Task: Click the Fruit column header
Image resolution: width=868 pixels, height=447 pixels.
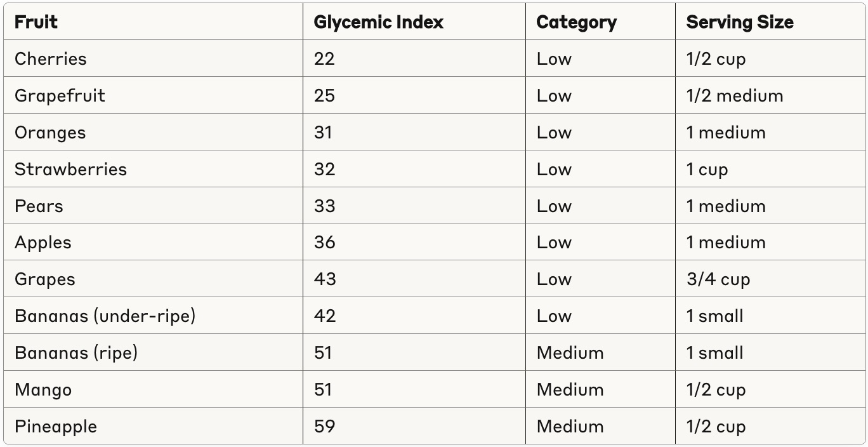Action: (x=36, y=22)
